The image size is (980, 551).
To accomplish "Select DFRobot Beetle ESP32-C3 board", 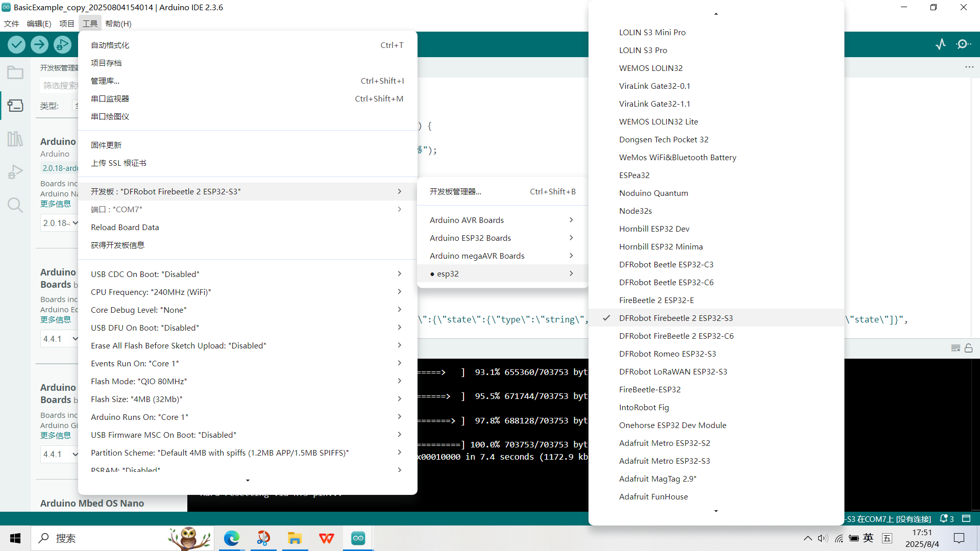I will pos(716,264).
